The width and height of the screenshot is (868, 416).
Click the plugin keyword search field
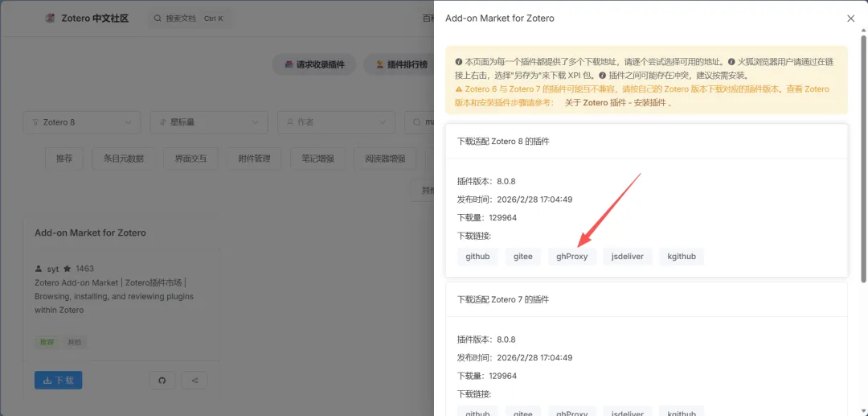(x=420, y=122)
